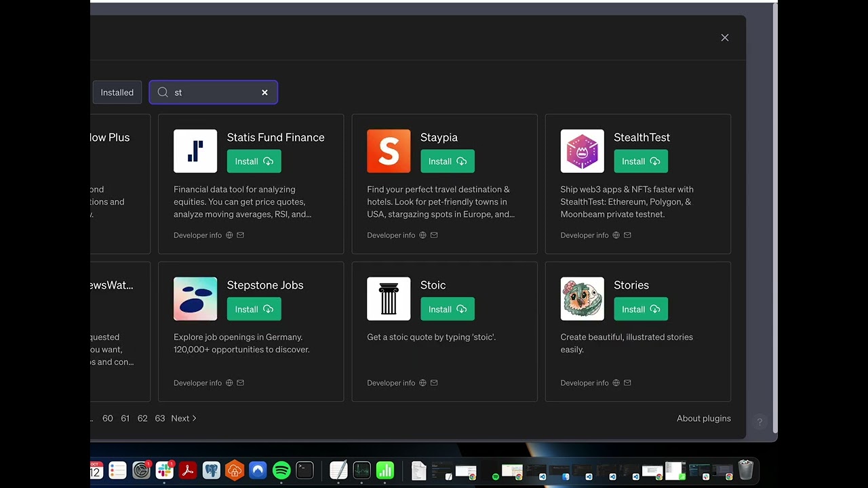This screenshot has width=868, height=488.
Task: Open Activity Monitor from the Dock
Action: (361, 470)
